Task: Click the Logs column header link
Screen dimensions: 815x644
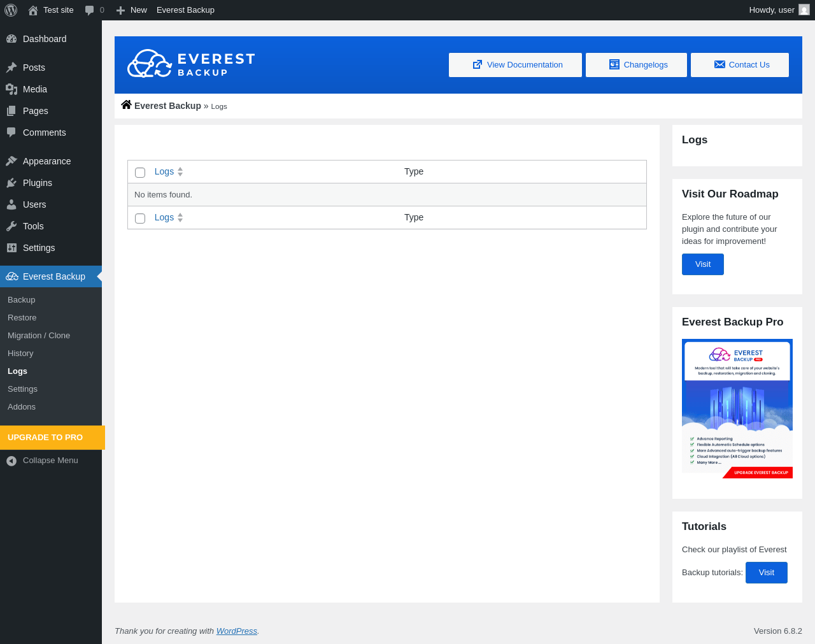Action: click(164, 172)
